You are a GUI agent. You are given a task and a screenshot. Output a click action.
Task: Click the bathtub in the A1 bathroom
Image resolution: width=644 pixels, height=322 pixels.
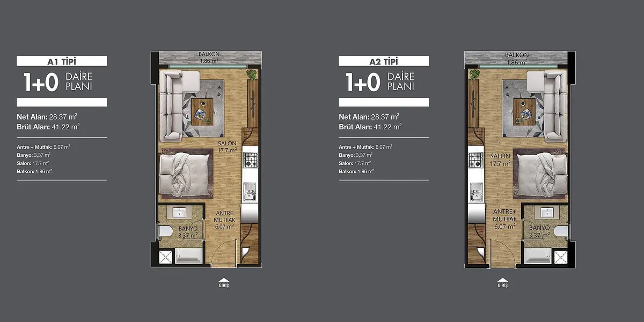coord(189,257)
